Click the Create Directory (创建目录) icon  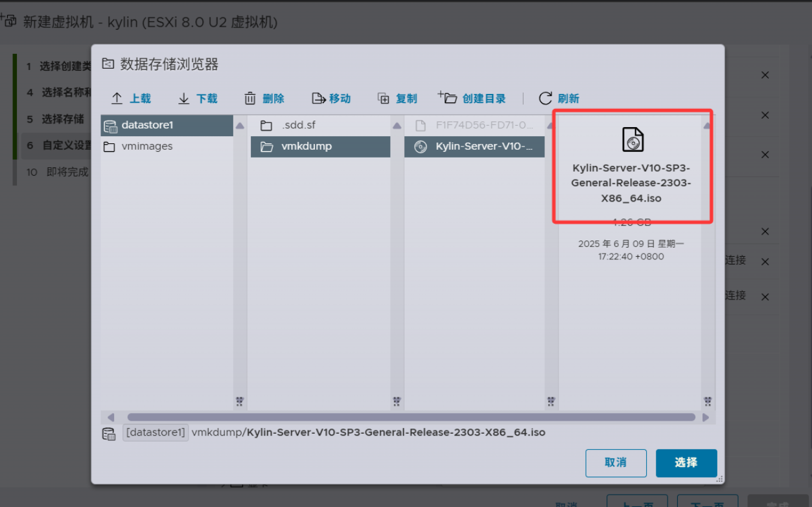(448, 98)
